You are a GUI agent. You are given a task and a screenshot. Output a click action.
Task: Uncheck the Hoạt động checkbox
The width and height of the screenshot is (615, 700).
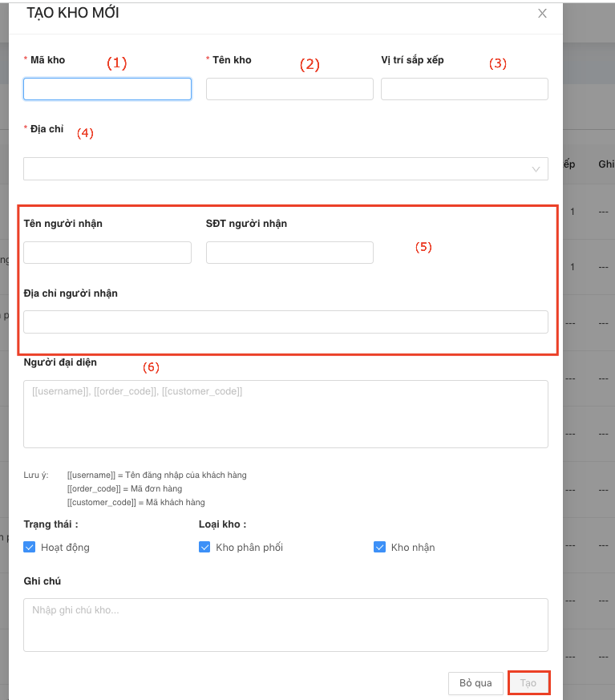30,548
